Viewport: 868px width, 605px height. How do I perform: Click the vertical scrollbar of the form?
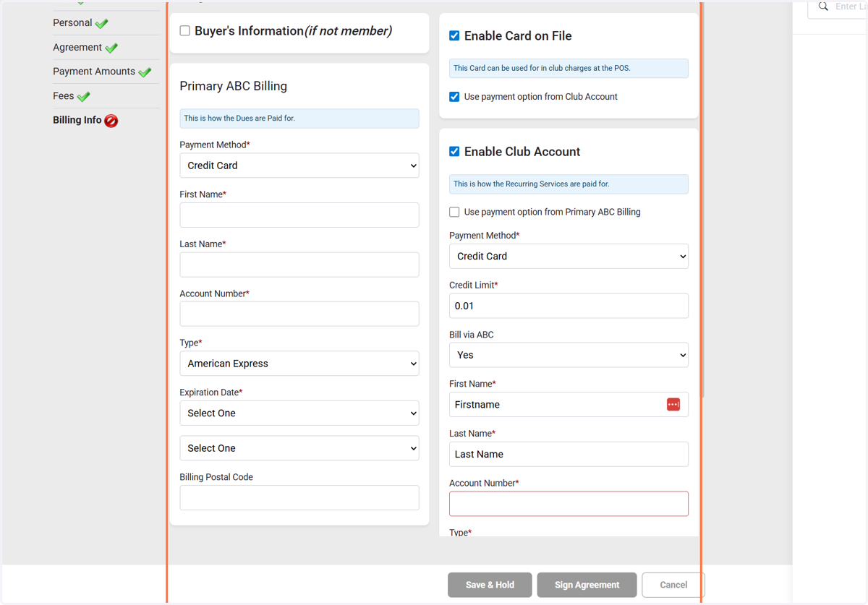(x=702, y=199)
